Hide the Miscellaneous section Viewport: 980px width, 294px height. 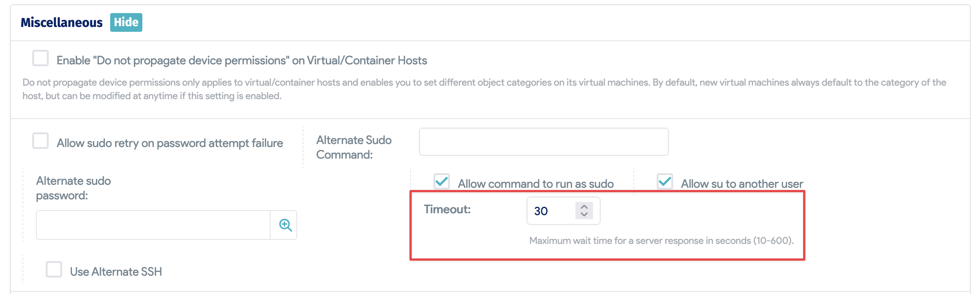(x=126, y=22)
